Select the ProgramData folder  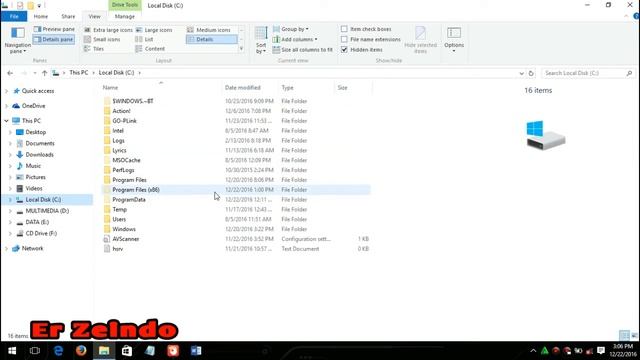[129, 200]
